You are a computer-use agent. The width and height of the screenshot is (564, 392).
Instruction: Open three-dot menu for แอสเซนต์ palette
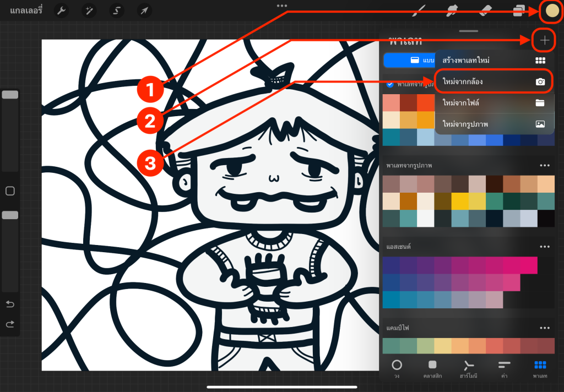tap(545, 247)
